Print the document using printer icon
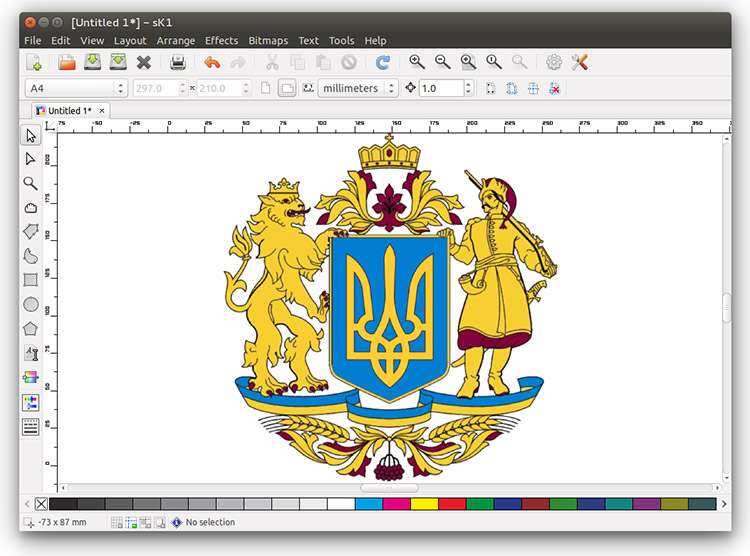 click(178, 62)
